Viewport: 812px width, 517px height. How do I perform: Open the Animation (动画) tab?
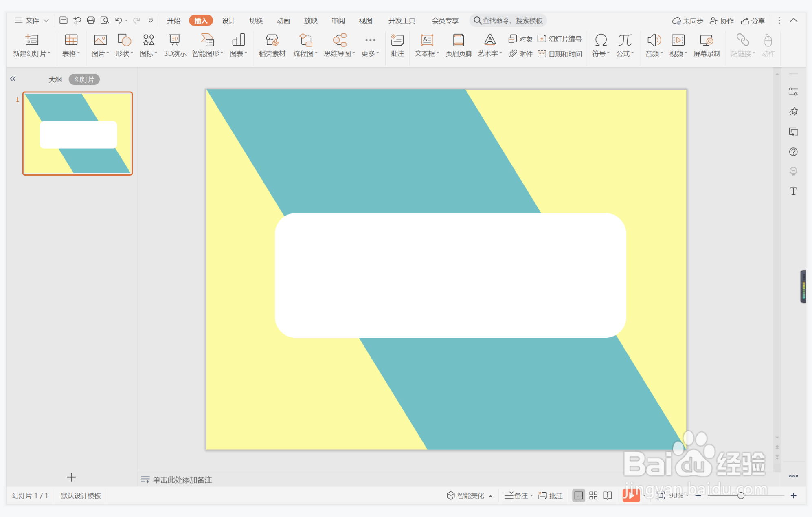tap(283, 20)
